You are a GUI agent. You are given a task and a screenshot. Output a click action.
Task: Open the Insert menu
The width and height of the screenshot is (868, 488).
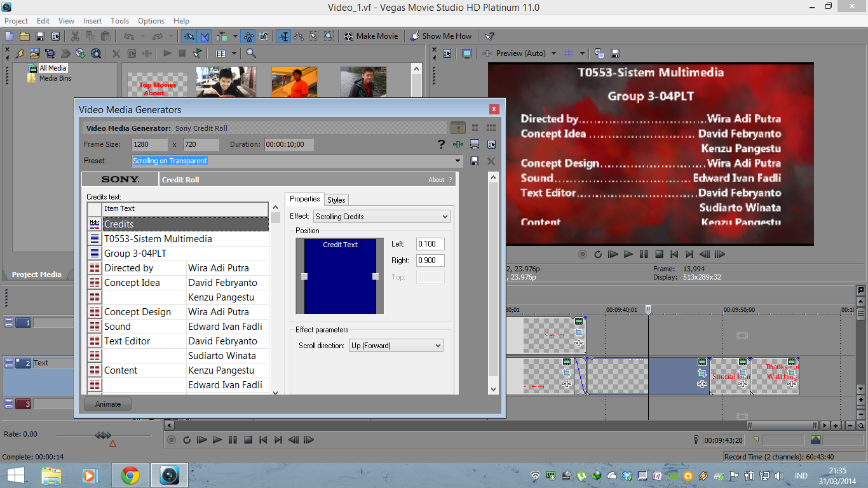point(92,21)
